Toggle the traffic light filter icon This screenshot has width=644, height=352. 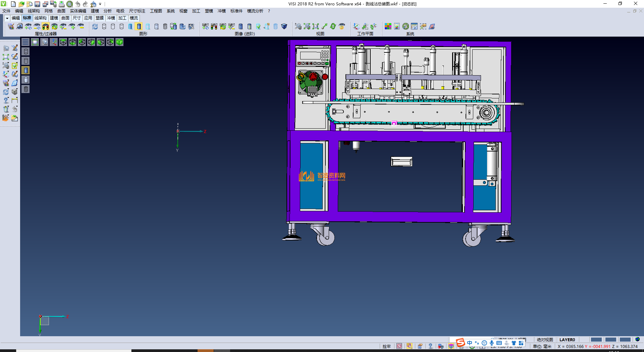tap(46, 26)
